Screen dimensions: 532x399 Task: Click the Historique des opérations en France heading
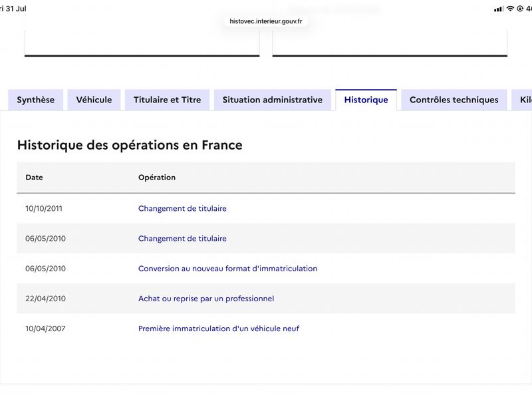(130, 145)
